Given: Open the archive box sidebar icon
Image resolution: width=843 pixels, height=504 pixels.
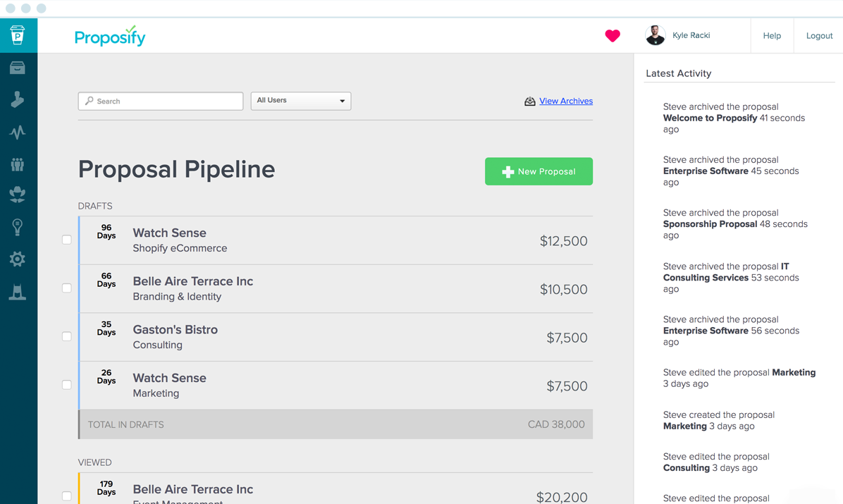Looking at the screenshot, I should click(18, 68).
